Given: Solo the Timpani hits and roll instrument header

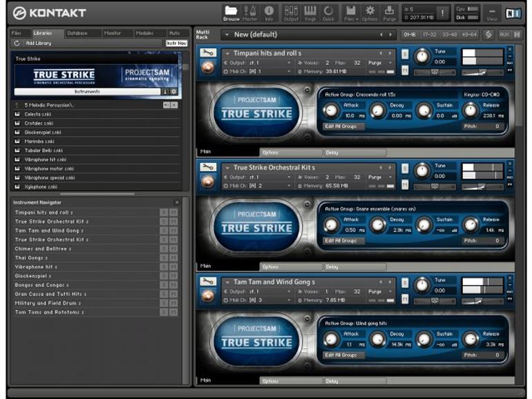Looking at the screenshot, I should [x=405, y=54].
